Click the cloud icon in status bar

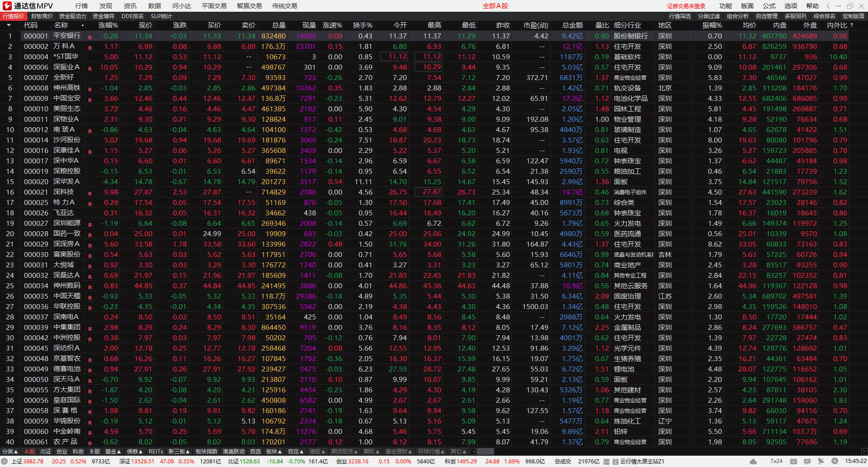(753, 462)
